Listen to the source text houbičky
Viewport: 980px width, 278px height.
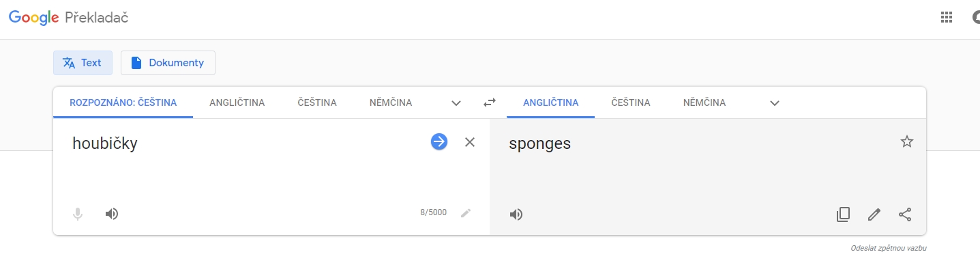pyautogui.click(x=112, y=214)
